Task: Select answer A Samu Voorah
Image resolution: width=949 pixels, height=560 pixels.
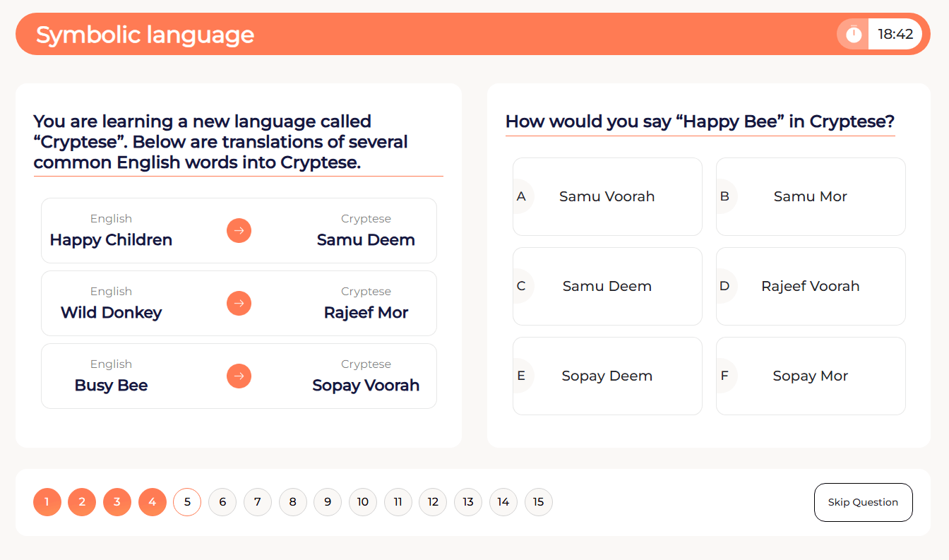Action: tap(607, 196)
